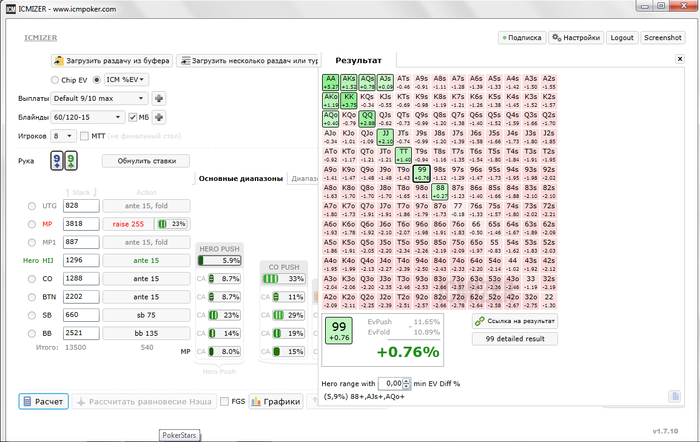Viewport: 700px width, 442px height.
Task: Toggle the MTT checkbox
Action: [84, 136]
